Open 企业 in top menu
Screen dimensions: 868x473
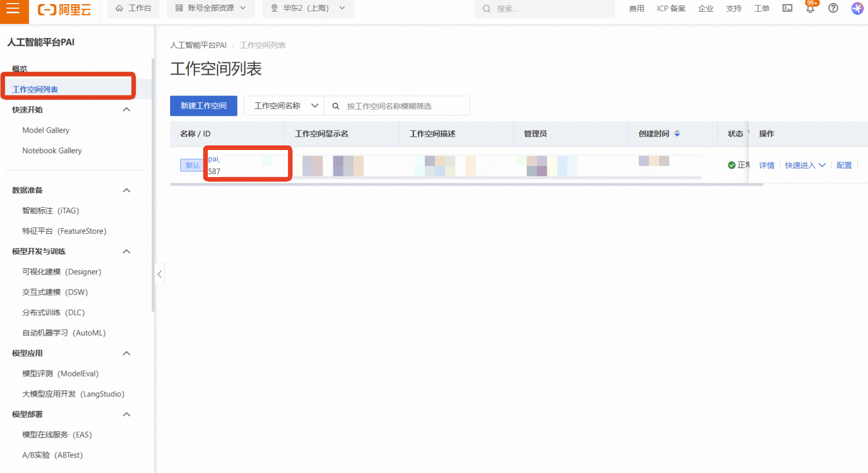[706, 9]
